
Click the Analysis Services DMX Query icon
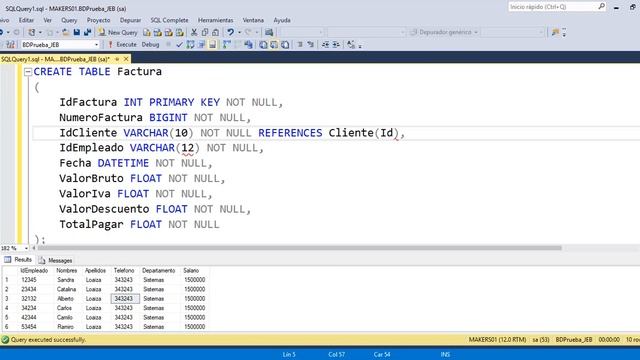(169, 32)
